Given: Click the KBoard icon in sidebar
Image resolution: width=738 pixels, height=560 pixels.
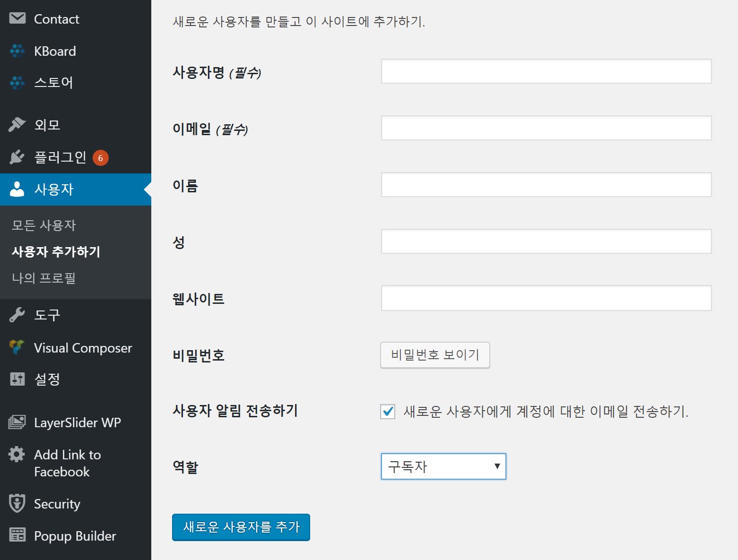Looking at the screenshot, I should (17, 51).
